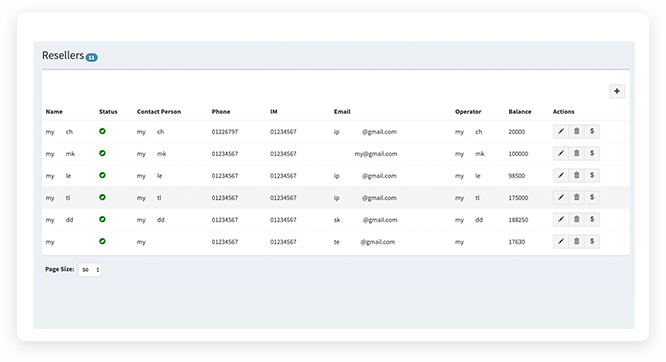Image resolution: width=666 pixels, height=362 pixels.
Task: Delete the reseller with balance 20000
Action: pos(576,131)
